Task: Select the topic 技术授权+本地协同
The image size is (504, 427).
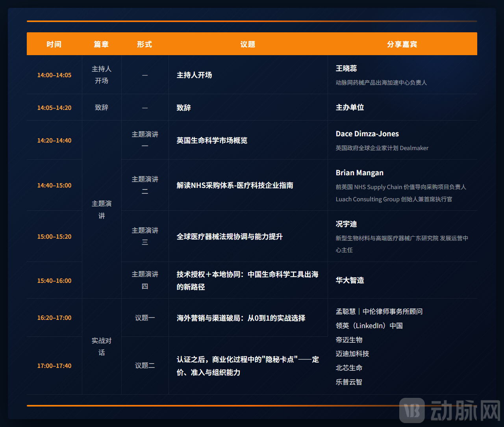Action: 248,280
